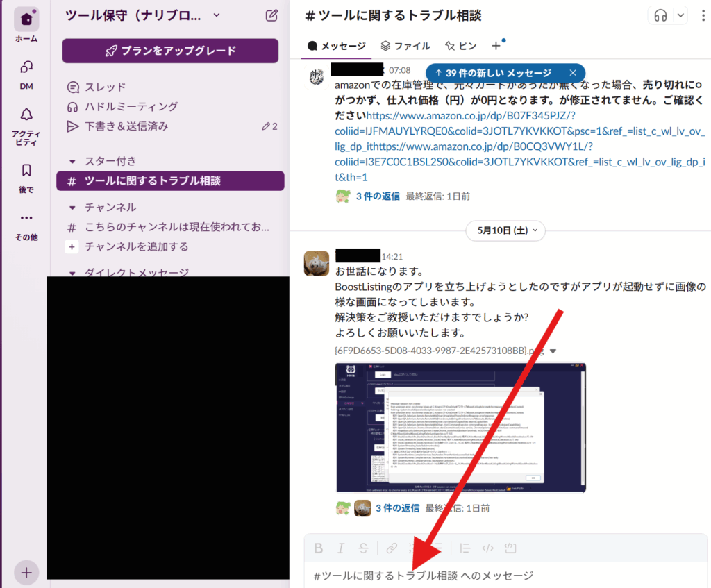Toggle bold formatting in message composer
The height and width of the screenshot is (588, 711).
[318, 548]
